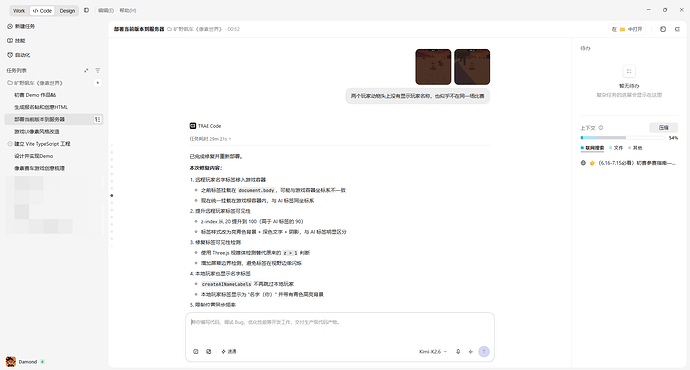Open the first attached game screenshot

coord(433,67)
